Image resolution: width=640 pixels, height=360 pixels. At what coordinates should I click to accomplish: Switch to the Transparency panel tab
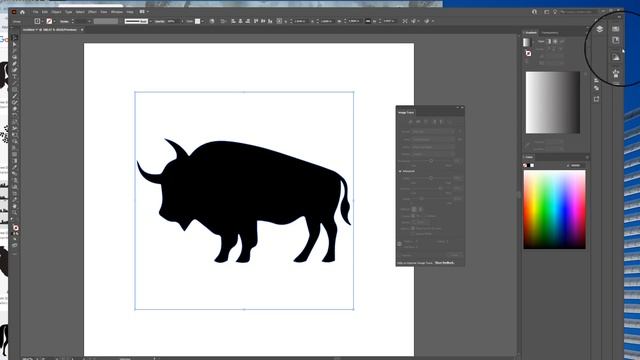click(x=550, y=33)
